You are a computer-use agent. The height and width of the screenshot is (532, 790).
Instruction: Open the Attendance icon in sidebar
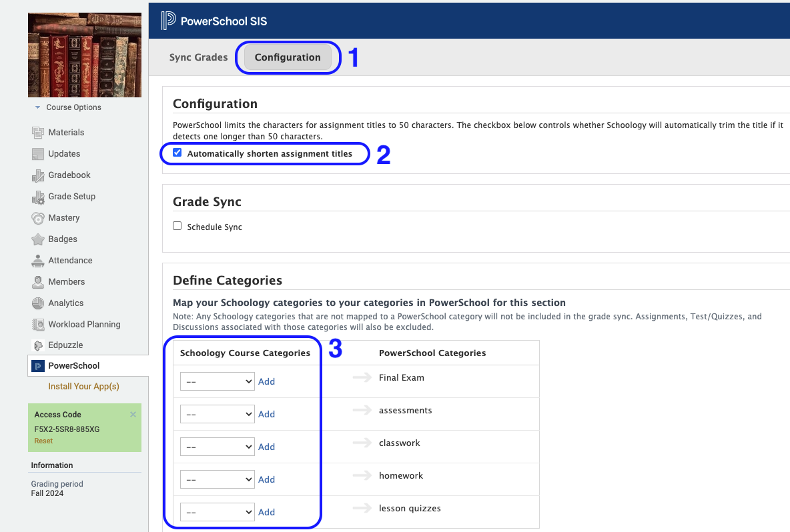coord(38,261)
